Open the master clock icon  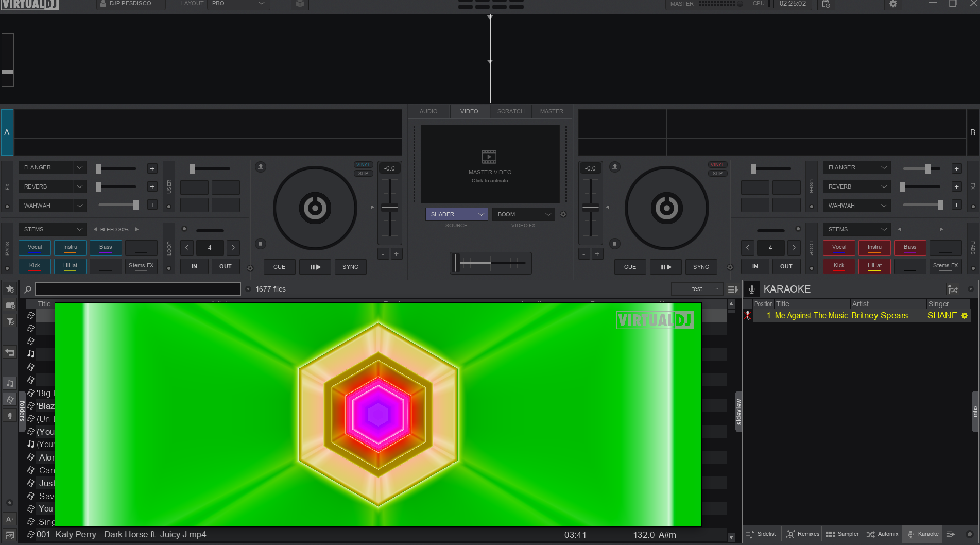tap(826, 4)
